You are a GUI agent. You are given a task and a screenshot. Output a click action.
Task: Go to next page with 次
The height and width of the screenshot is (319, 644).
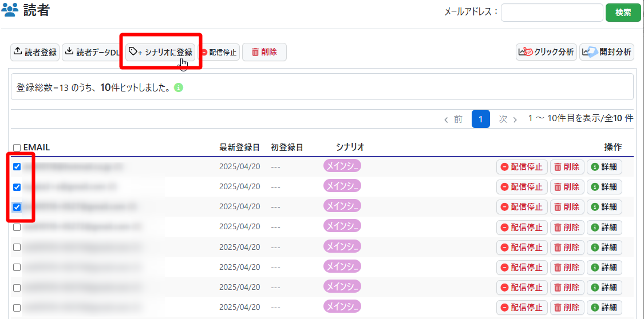pos(508,119)
